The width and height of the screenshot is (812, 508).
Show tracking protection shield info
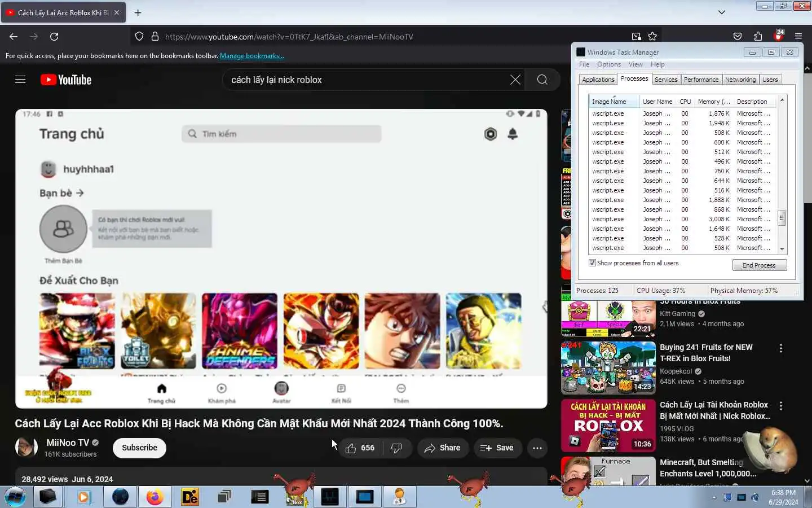tap(139, 37)
